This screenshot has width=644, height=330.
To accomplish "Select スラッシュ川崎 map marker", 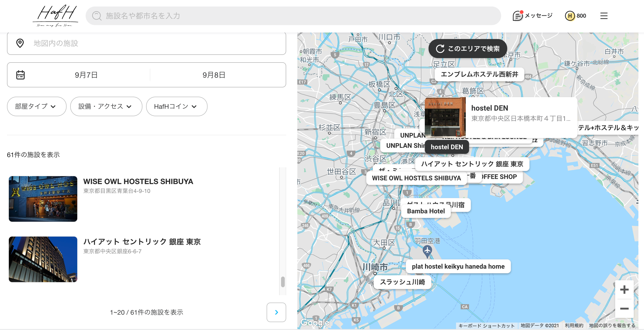I will pyautogui.click(x=402, y=282).
